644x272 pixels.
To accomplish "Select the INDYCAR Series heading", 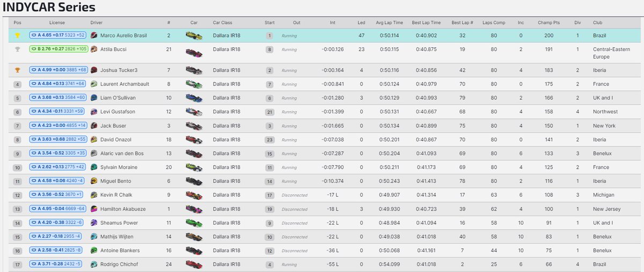I will [x=49, y=8].
